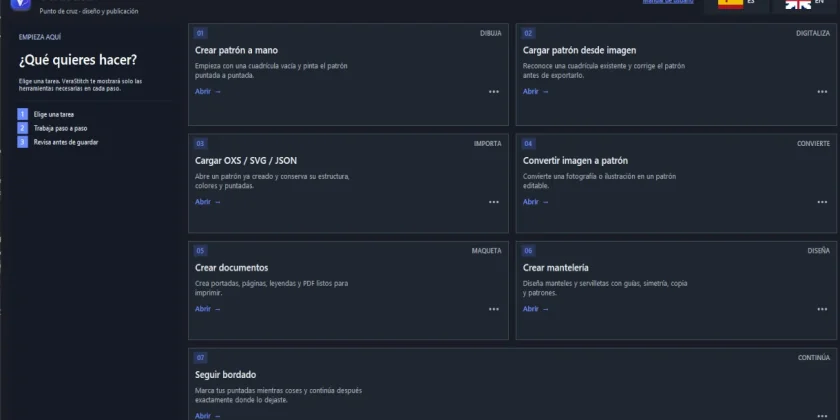Click description starting Empieza con una cuadrícula vacía
840x420 pixels.
271,71
